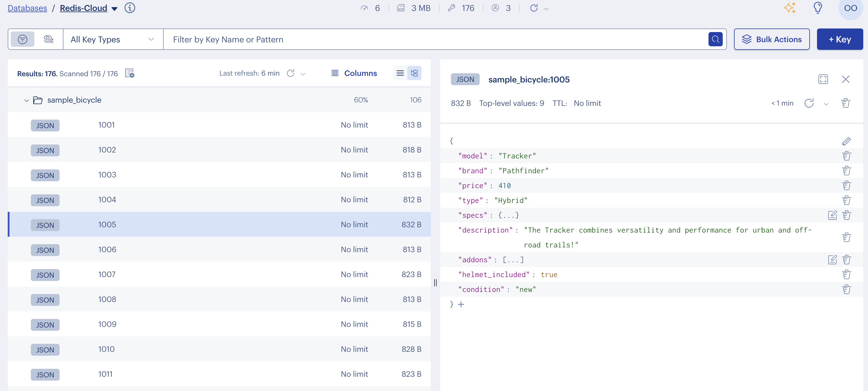Switch to list view of keys
868x391 pixels.
click(x=400, y=73)
